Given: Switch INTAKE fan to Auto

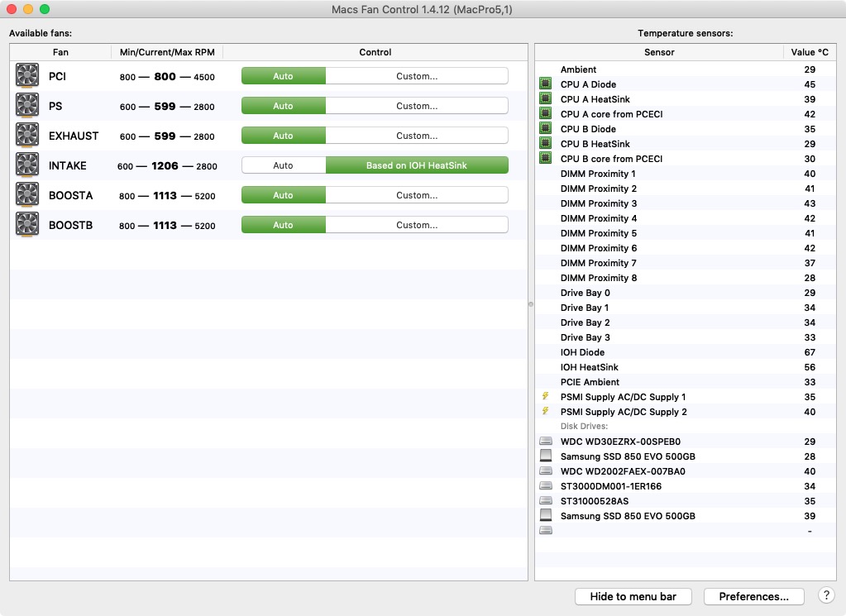Looking at the screenshot, I should 284,165.
